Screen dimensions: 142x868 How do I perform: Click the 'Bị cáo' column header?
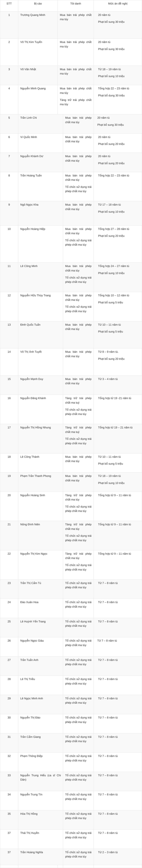(x=38, y=4)
